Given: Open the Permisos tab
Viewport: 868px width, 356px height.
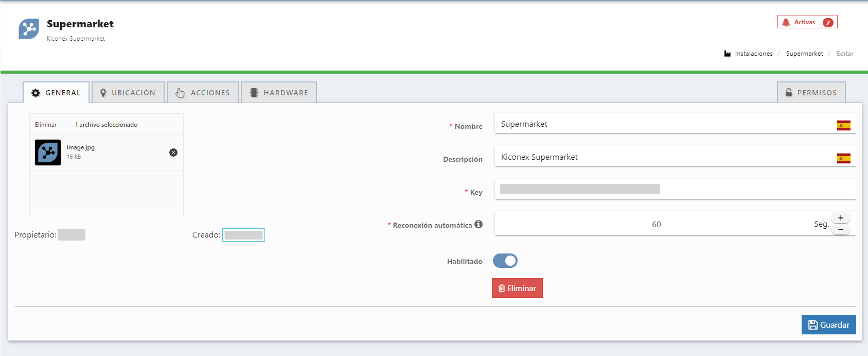Looking at the screenshot, I should click(x=811, y=93).
